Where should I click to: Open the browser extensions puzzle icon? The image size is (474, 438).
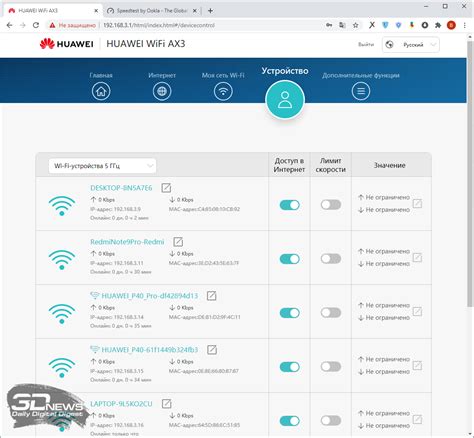[x=438, y=25]
